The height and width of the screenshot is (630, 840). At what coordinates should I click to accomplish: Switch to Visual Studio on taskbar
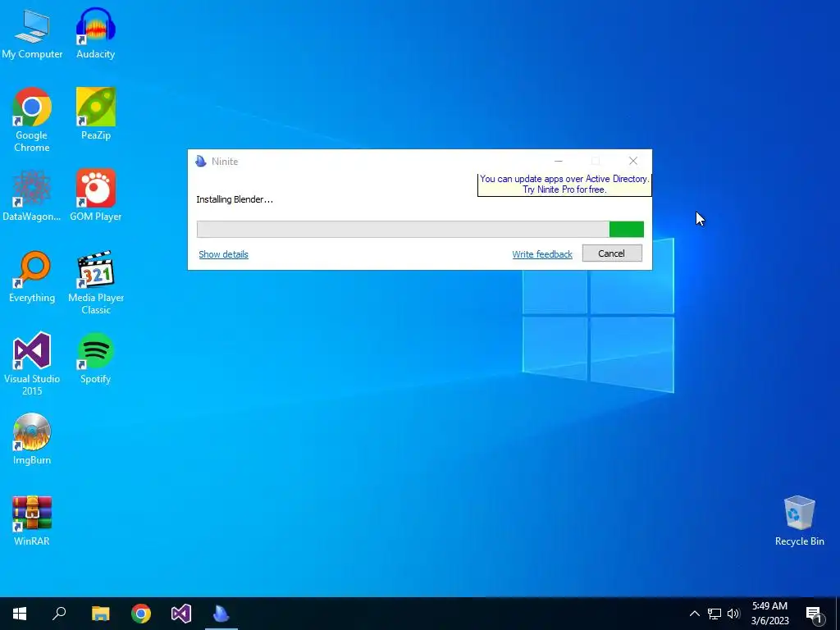tap(181, 614)
